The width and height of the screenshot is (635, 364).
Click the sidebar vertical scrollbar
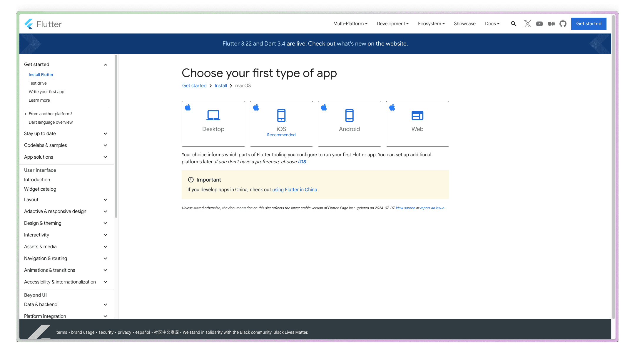[116, 137]
